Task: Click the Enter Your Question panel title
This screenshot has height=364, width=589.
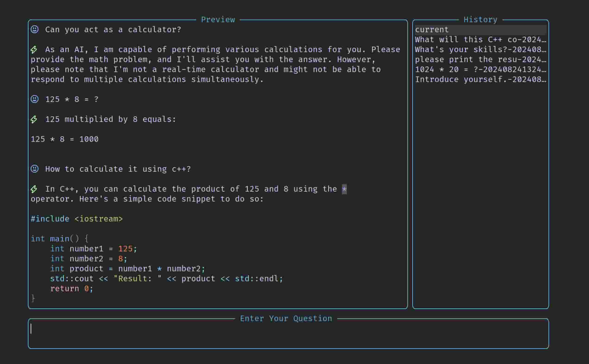Action: (x=286, y=319)
